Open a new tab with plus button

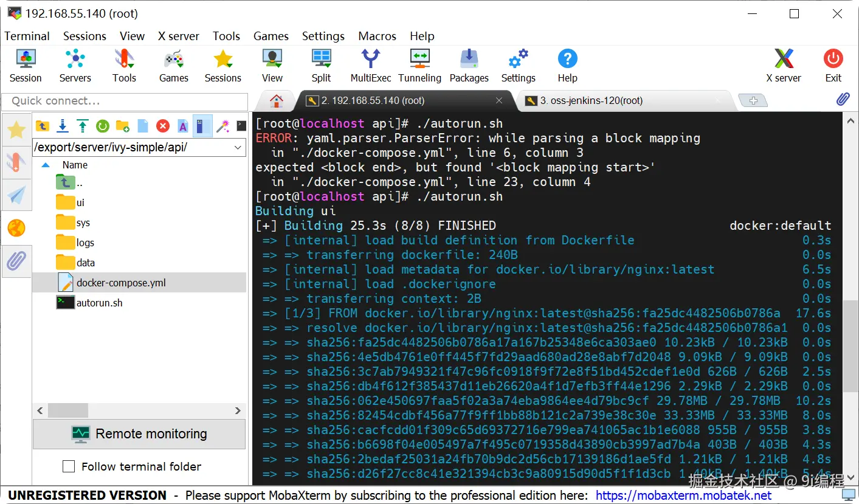click(753, 100)
